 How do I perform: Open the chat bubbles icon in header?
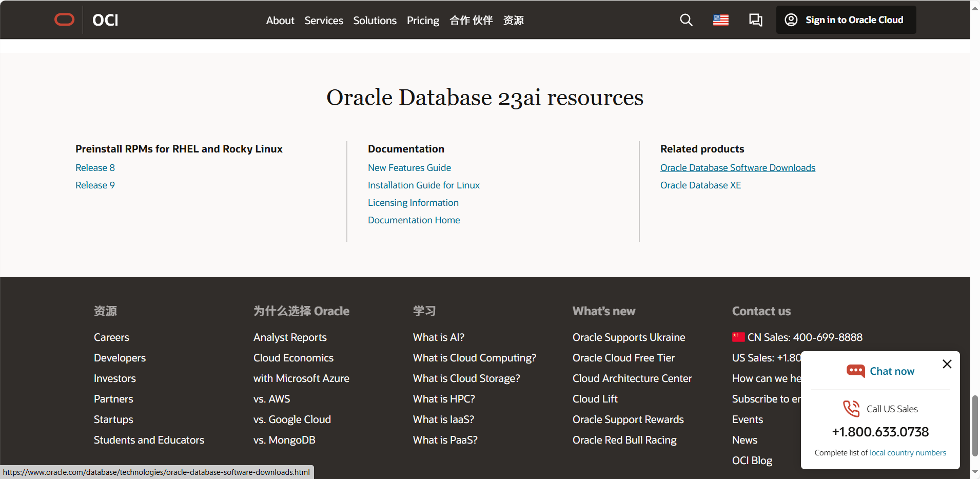click(x=755, y=20)
